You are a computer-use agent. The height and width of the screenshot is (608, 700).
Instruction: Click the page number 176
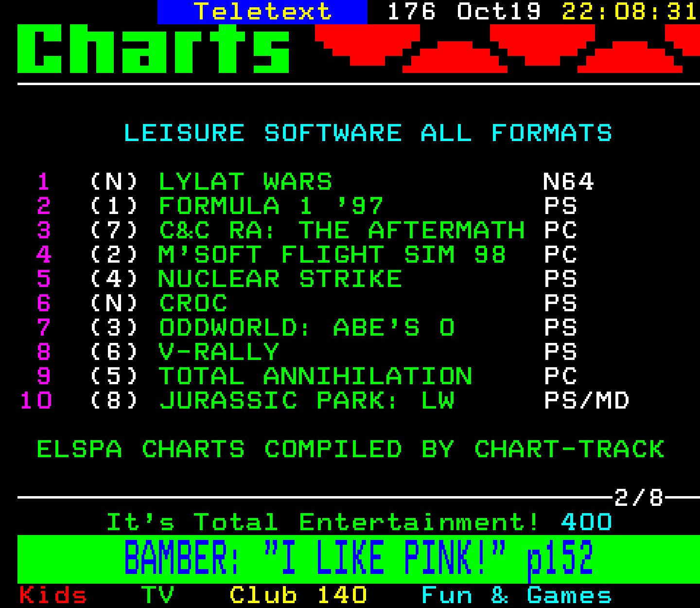click(x=412, y=12)
